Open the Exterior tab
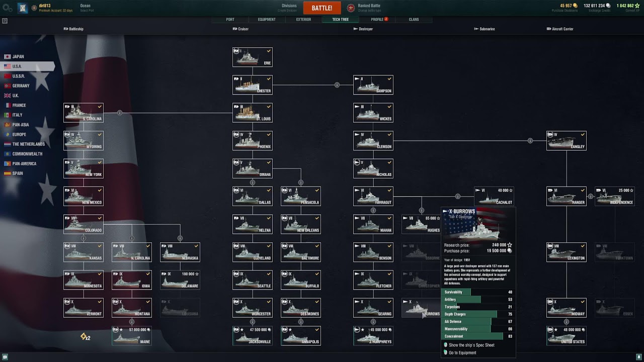 [303, 20]
